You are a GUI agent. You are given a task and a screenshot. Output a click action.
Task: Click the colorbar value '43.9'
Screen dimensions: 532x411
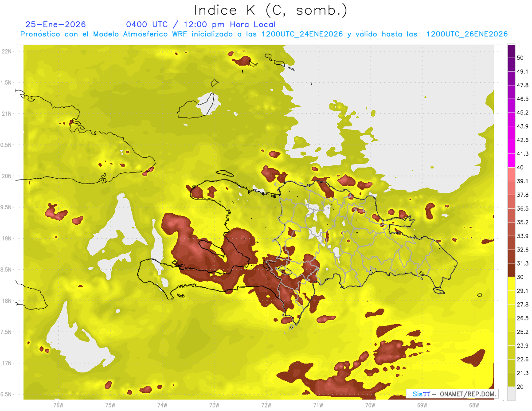point(522,126)
